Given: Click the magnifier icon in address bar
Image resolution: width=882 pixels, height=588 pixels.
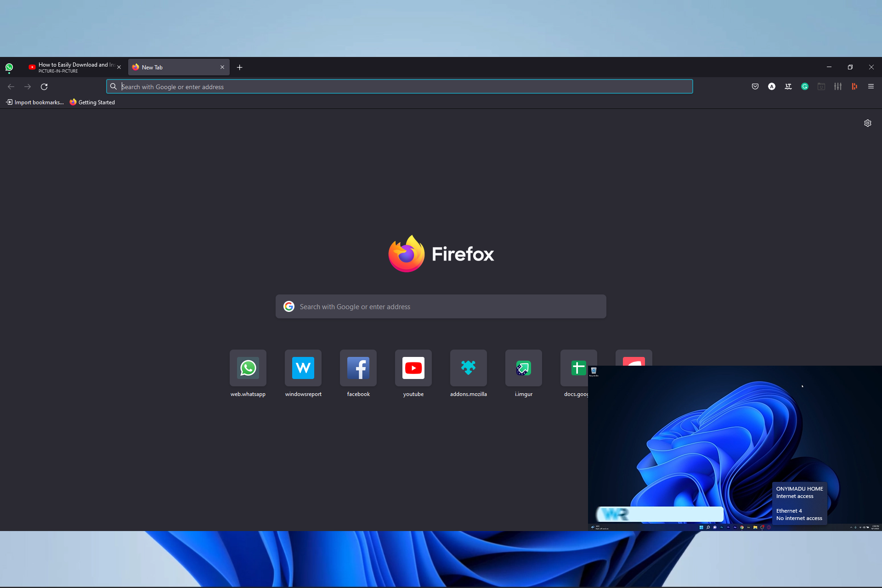Looking at the screenshot, I should point(113,87).
